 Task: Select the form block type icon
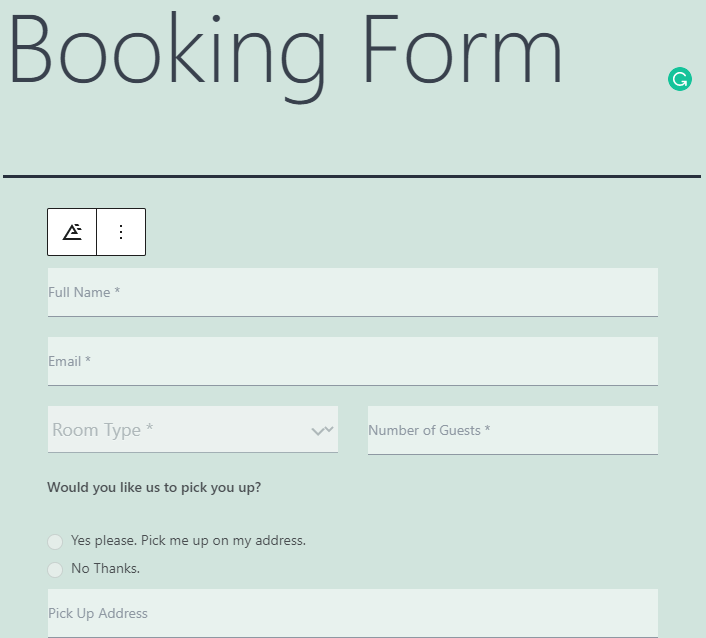[72, 232]
